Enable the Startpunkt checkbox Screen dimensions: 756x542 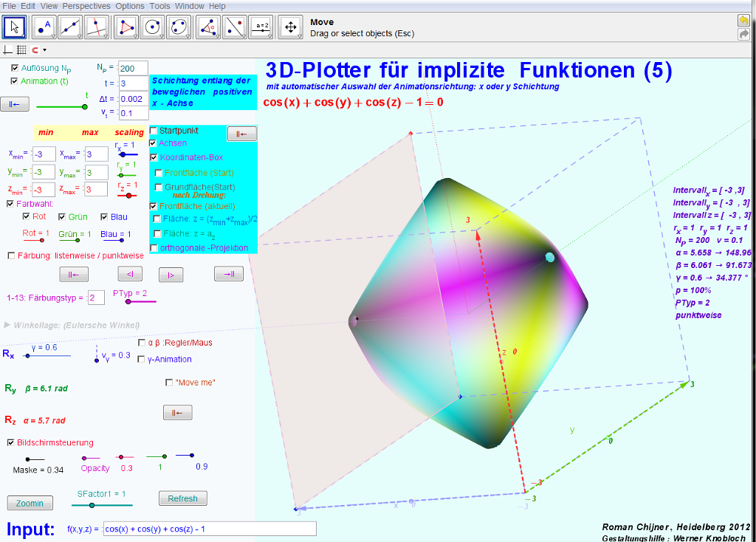[x=154, y=131]
